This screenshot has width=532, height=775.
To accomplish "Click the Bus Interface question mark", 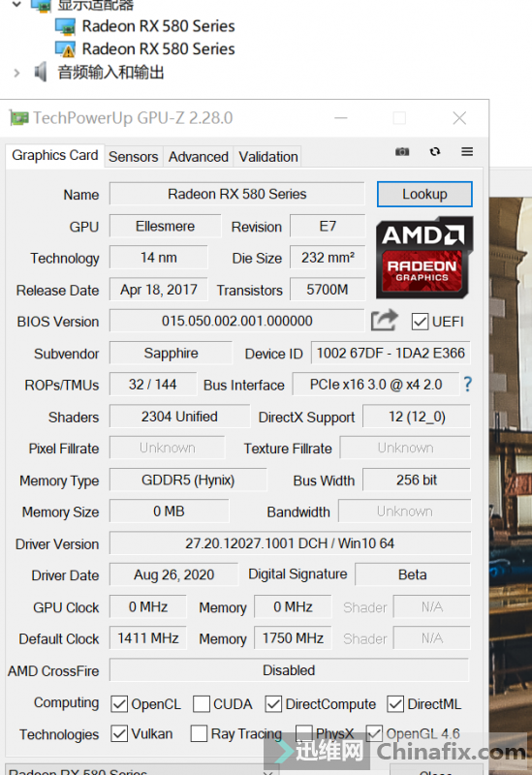I will pos(467,384).
